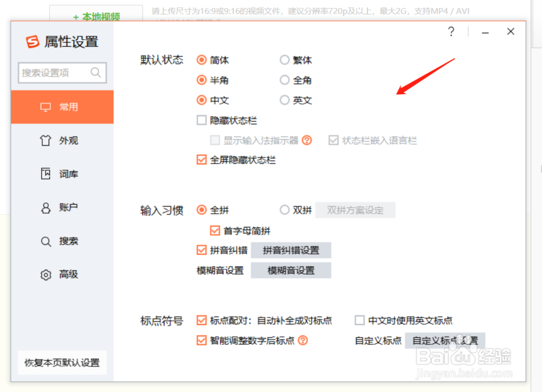Select the 繁体 radio option
Viewport: 542px width, 392px height.
(x=285, y=60)
